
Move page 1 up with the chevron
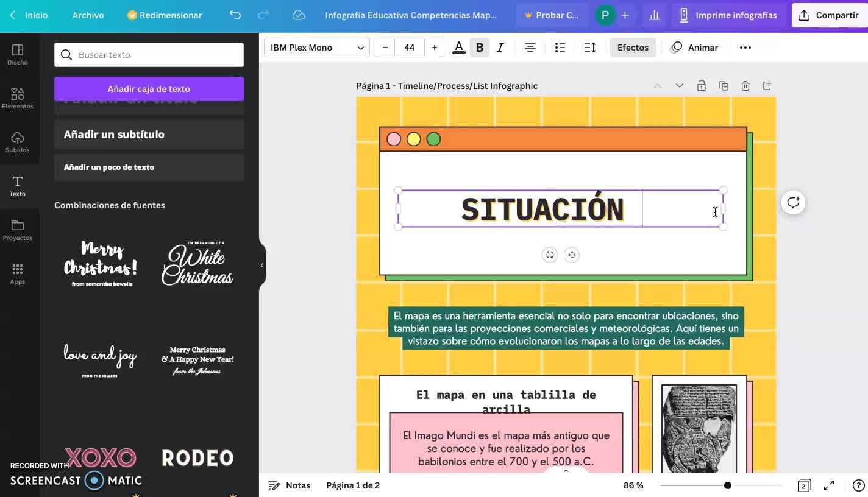click(658, 86)
